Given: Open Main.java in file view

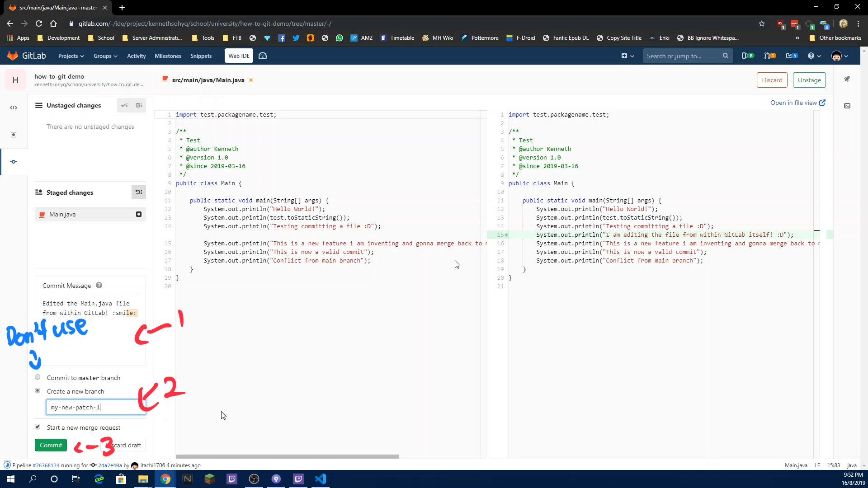Looking at the screenshot, I should click(x=797, y=103).
